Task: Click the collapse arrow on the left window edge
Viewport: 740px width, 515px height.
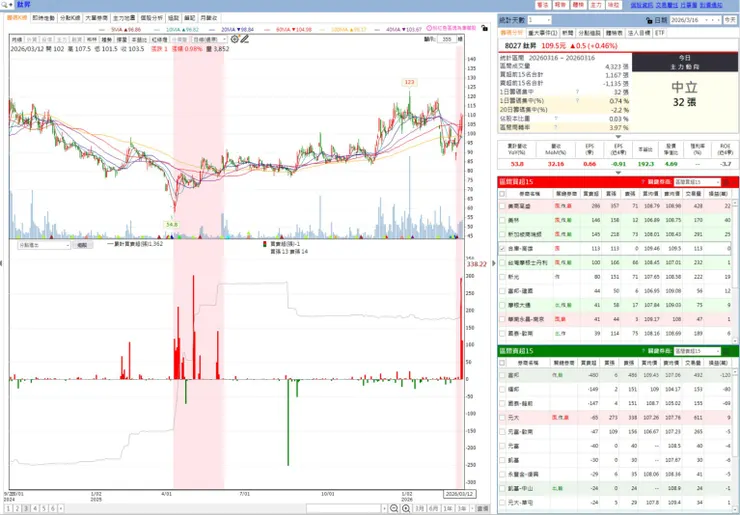Action: click(x=1, y=263)
